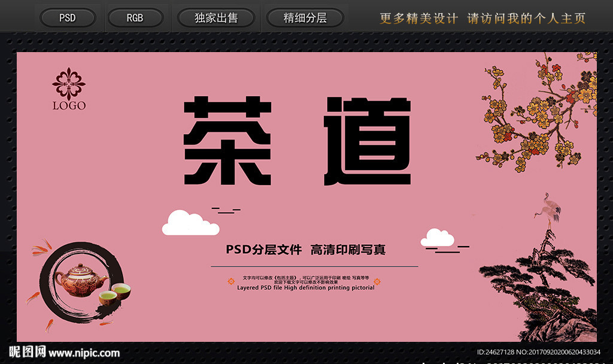
Task: Click the white cloud left of the PSD分层文件 heading
Action: 190,223
